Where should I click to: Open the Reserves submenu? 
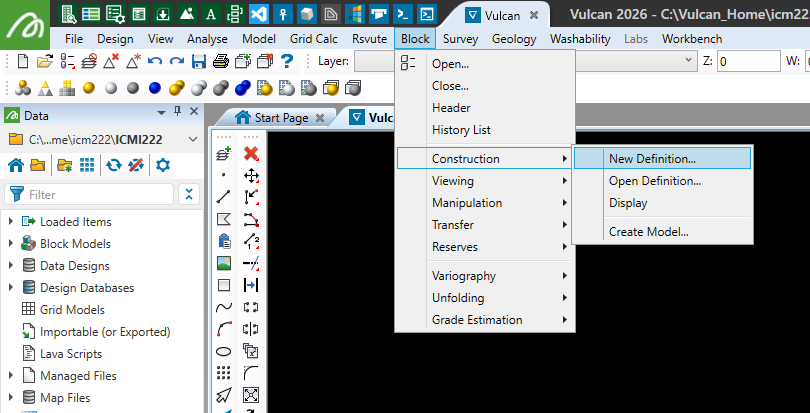485,247
